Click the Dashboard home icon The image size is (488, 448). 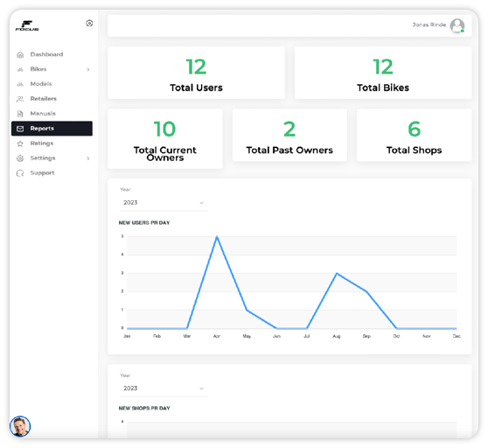(20, 55)
